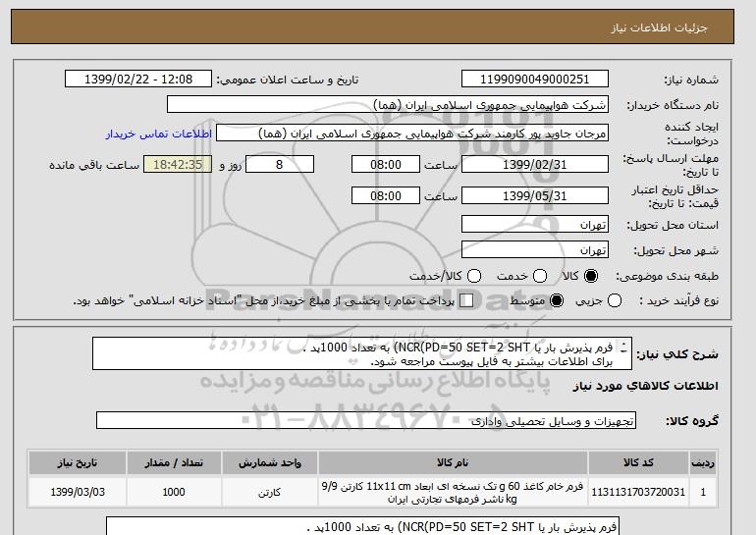Screen dimensions: 756x535
Task: Click bottom item description text box
Action: [x=362, y=526]
